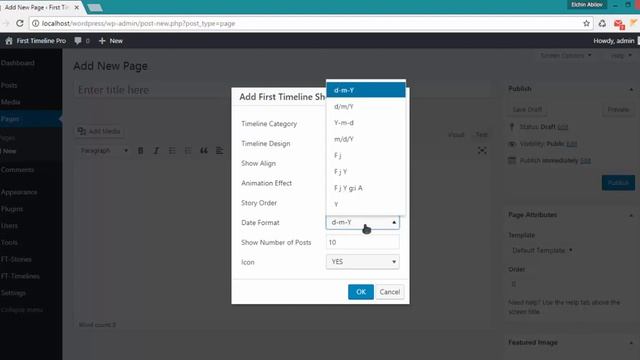Click the address bar URL
The image size is (640, 360).
point(139,23)
